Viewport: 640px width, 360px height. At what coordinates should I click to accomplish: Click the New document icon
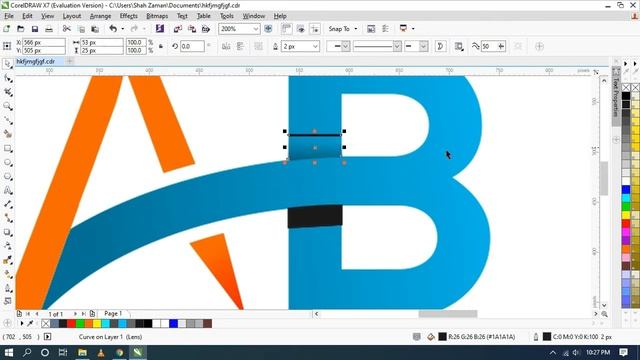(x=7, y=29)
